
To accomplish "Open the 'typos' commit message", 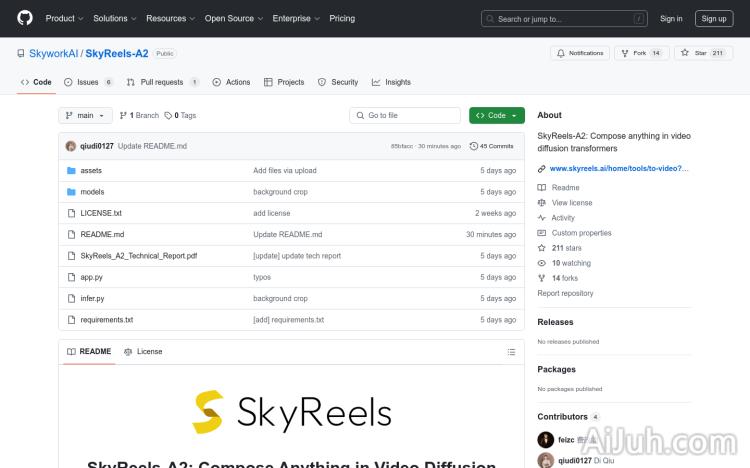I will click(x=262, y=277).
